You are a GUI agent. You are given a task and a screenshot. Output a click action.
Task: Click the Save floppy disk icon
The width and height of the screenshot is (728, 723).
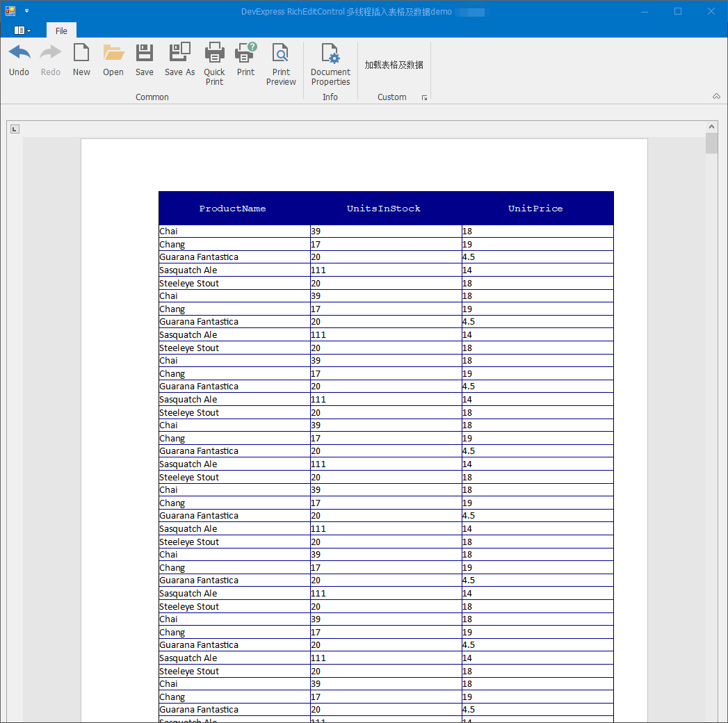click(145, 52)
